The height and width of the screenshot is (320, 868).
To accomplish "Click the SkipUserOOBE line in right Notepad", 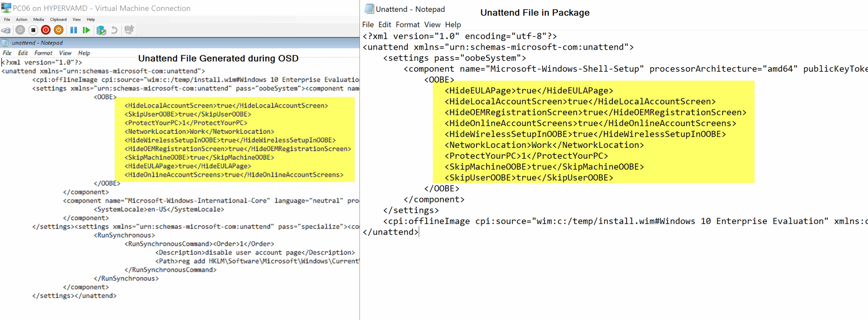I will [x=528, y=178].
